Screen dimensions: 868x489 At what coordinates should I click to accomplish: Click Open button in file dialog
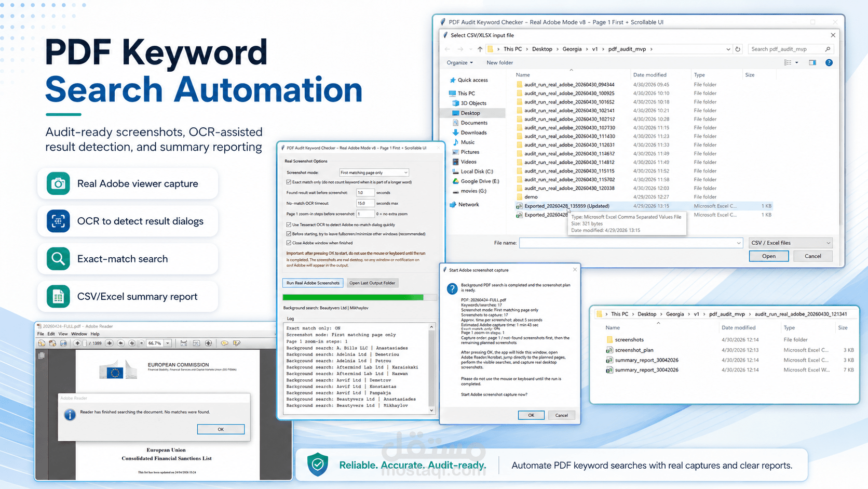[769, 256]
